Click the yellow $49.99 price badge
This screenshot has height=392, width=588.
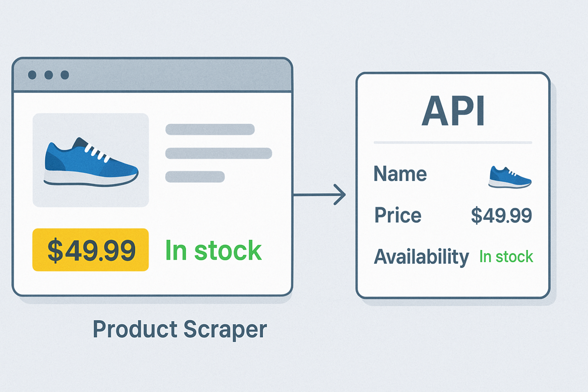91,250
